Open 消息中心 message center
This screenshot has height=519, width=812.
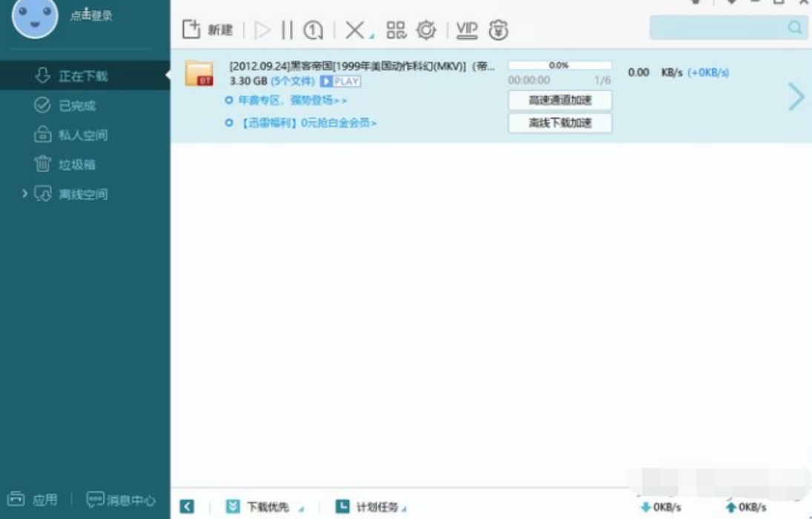click(121, 499)
